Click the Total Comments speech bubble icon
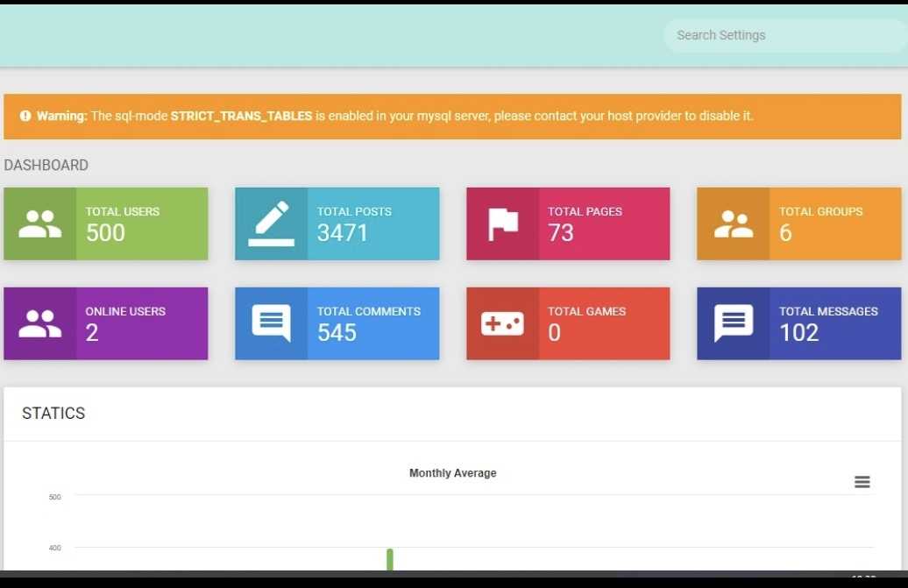This screenshot has width=908, height=588. tap(271, 323)
